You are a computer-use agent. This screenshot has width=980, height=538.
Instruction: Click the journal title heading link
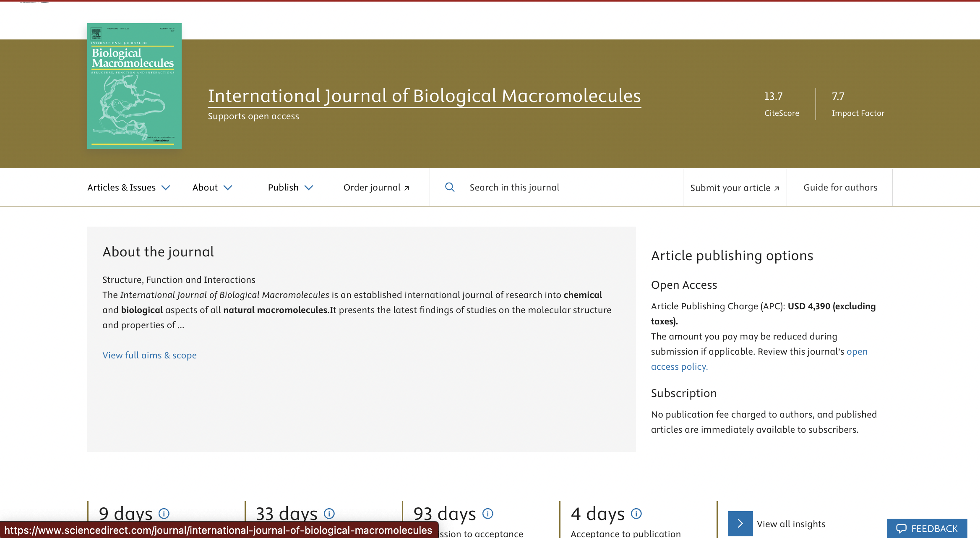[424, 96]
